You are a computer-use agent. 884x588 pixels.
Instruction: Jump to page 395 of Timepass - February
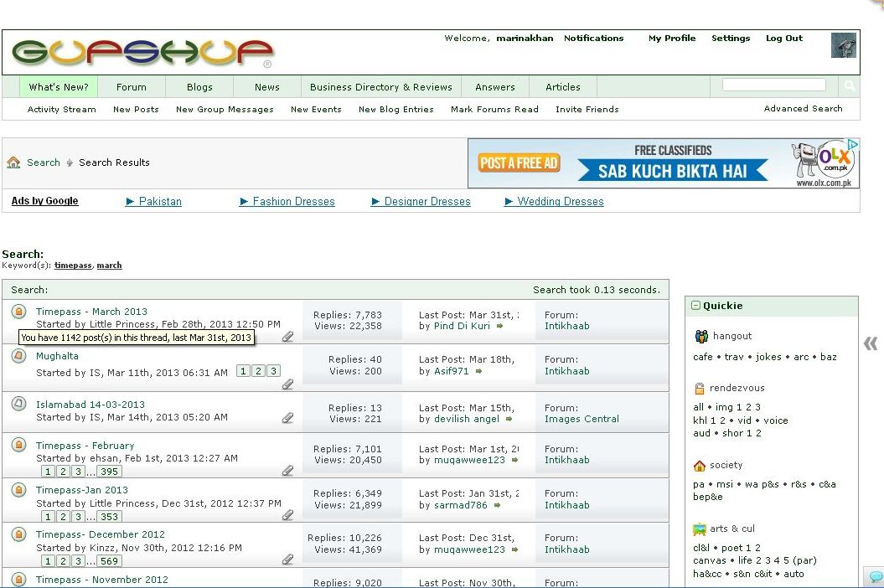109,472
